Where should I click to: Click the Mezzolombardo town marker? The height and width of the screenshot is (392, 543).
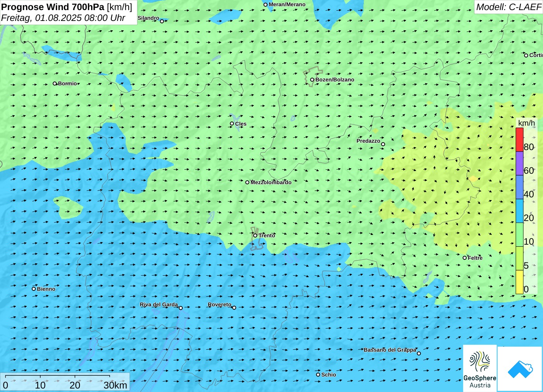tap(247, 182)
